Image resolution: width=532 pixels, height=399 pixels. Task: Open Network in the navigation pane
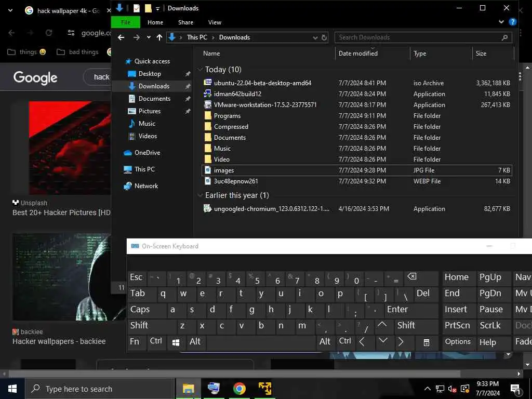(x=146, y=186)
